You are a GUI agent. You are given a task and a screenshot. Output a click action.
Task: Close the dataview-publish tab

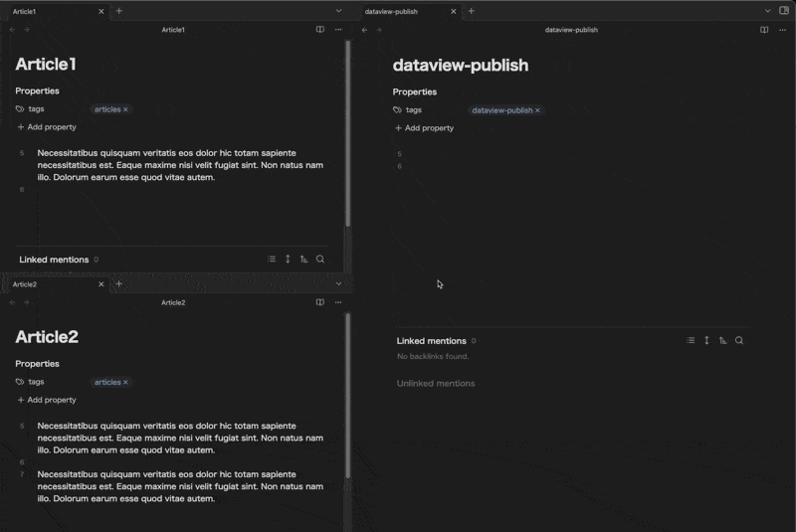pyautogui.click(x=454, y=11)
